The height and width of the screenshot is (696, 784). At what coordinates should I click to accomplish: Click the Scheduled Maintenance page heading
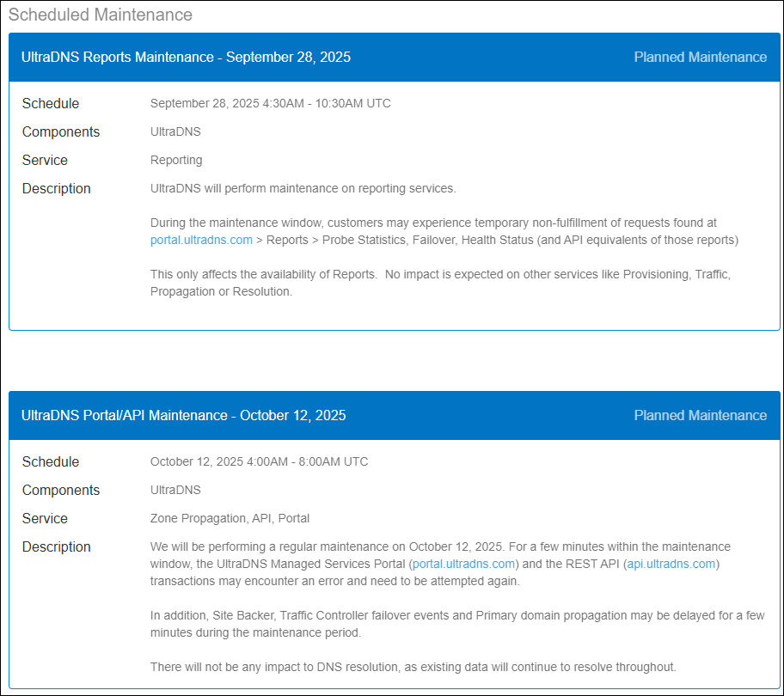[101, 15]
